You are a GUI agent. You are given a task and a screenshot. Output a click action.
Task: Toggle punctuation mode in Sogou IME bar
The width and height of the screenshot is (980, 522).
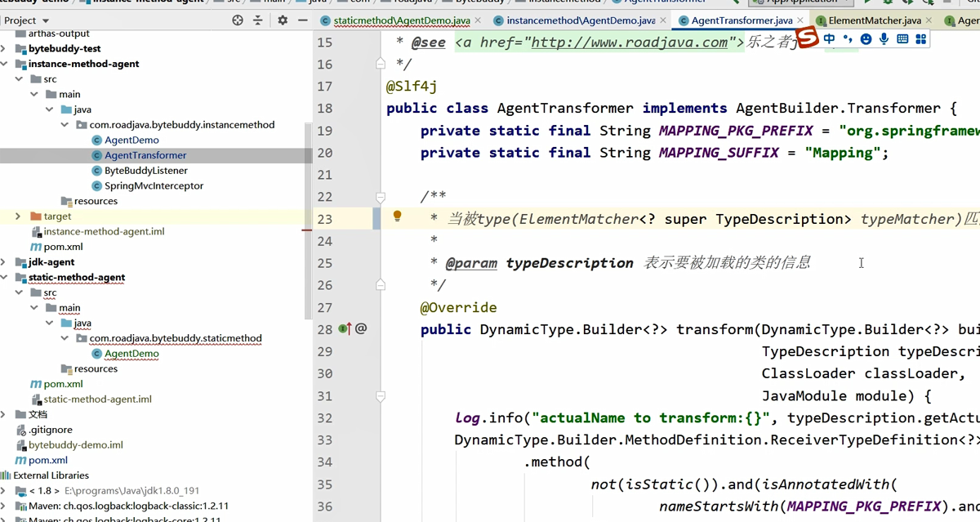[x=848, y=38]
